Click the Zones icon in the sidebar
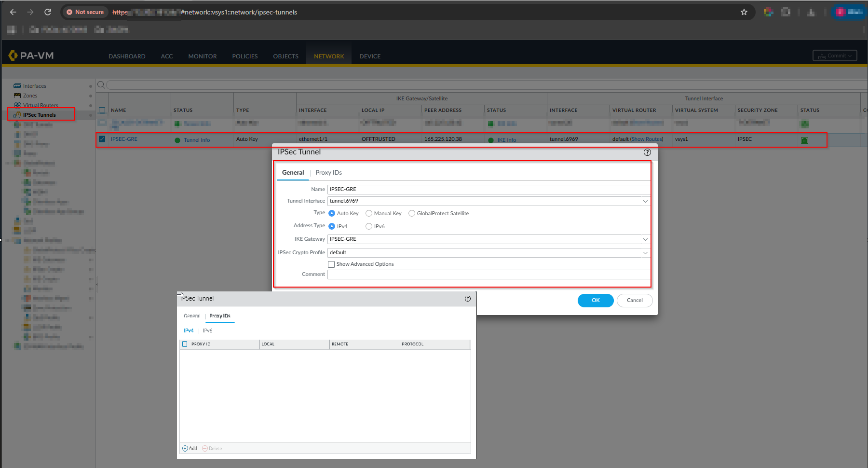 pyautogui.click(x=17, y=96)
